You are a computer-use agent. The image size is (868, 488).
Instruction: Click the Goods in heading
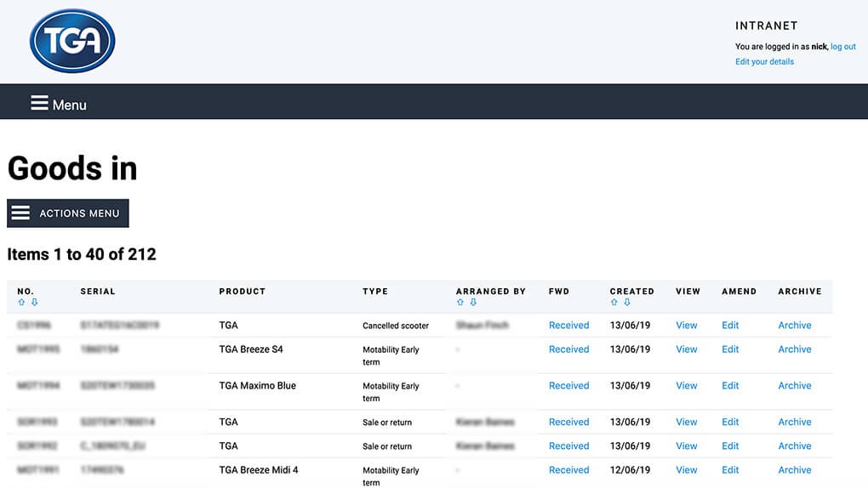tap(72, 168)
